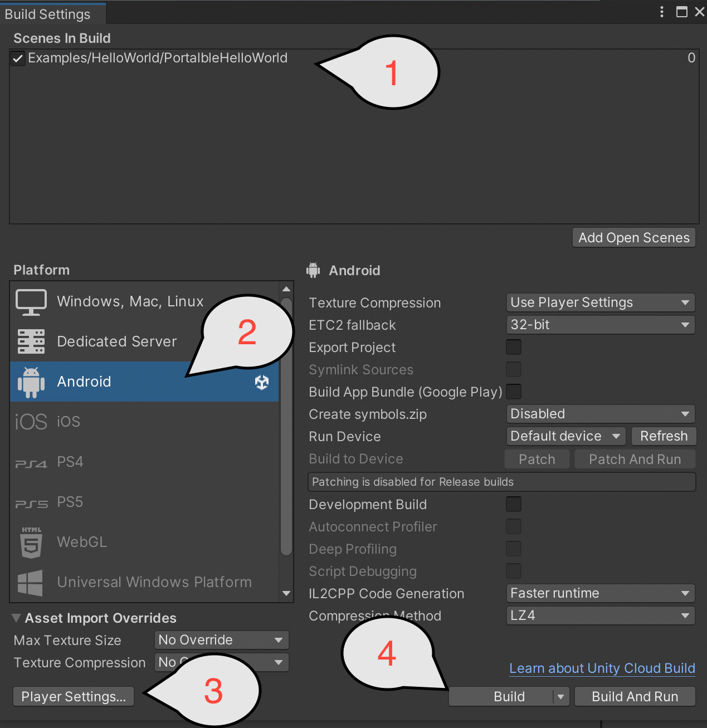The width and height of the screenshot is (707, 728).
Task: Click the Refresh devices button
Action: [664, 436]
